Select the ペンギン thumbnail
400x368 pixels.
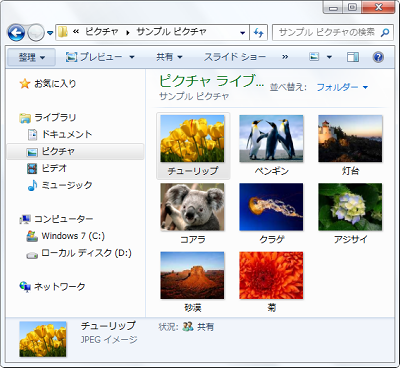point(271,139)
